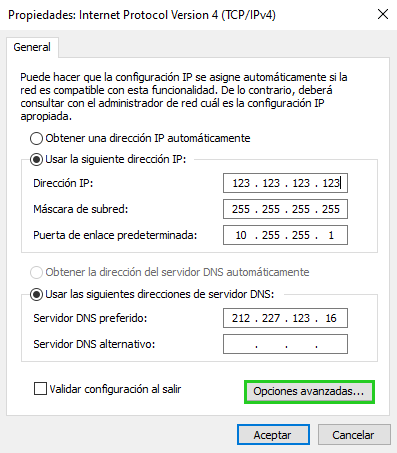Image resolution: width=397 pixels, height=453 pixels.
Task: Click the empty Servidor DNS alternativo field
Action: [x=285, y=344]
